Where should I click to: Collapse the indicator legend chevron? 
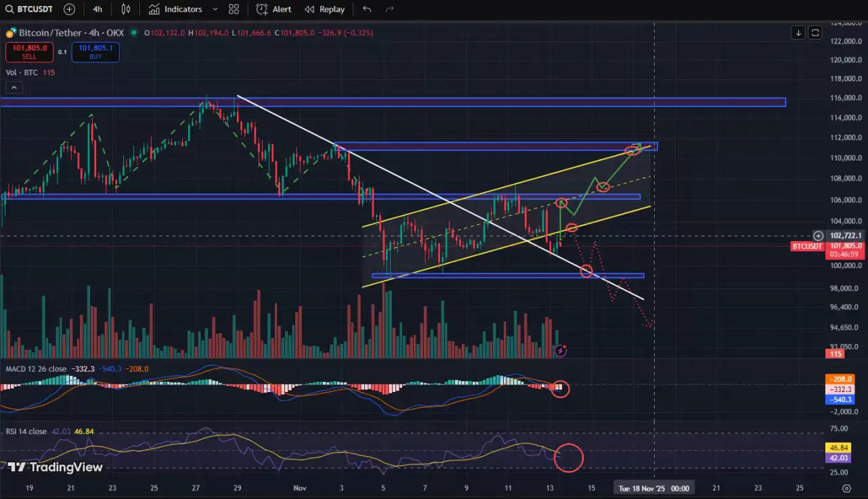(x=14, y=87)
